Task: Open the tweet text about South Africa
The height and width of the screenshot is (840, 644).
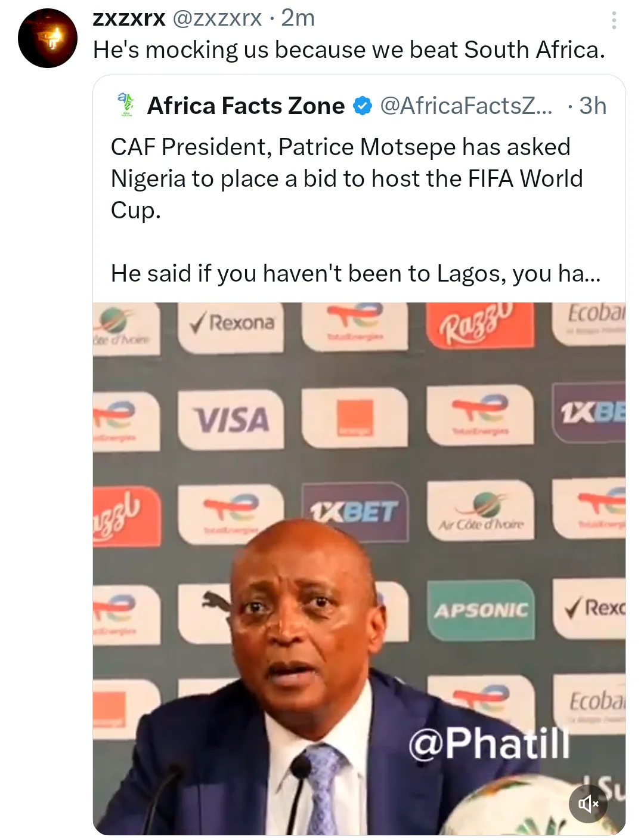Action: click(349, 50)
